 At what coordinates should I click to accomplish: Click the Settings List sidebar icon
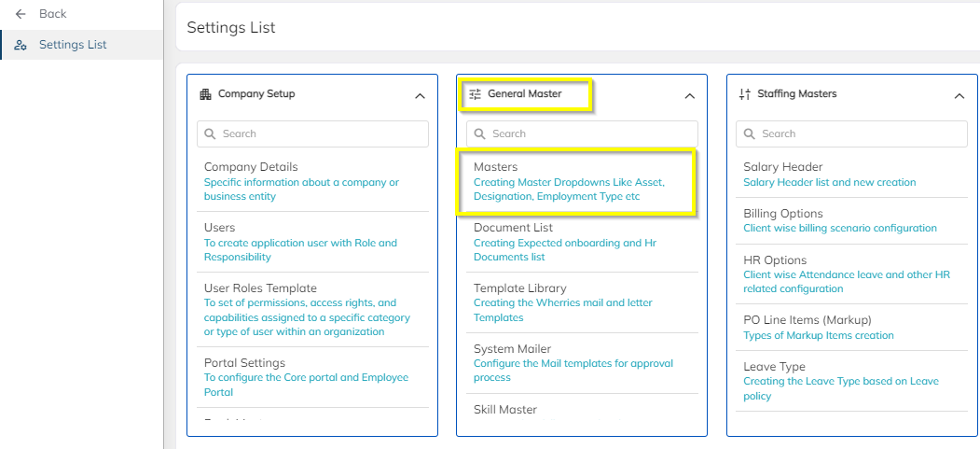[x=21, y=45]
